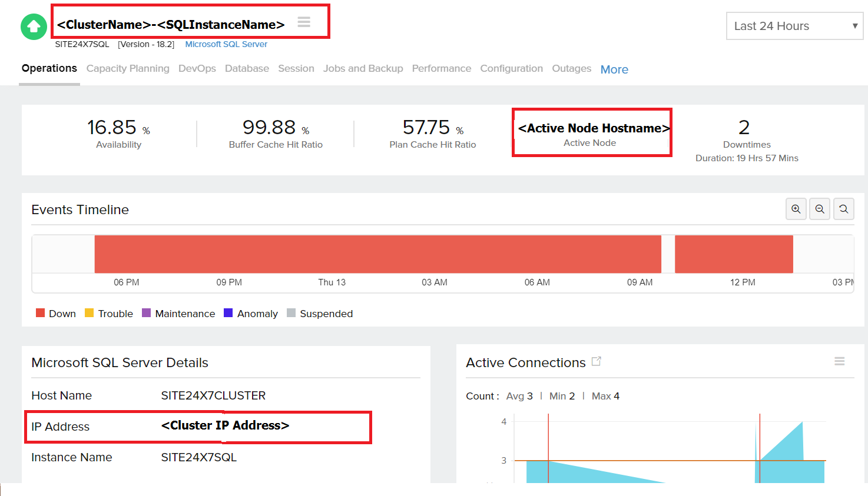Click the red Down bar in Events Timeline

(377, 254)
